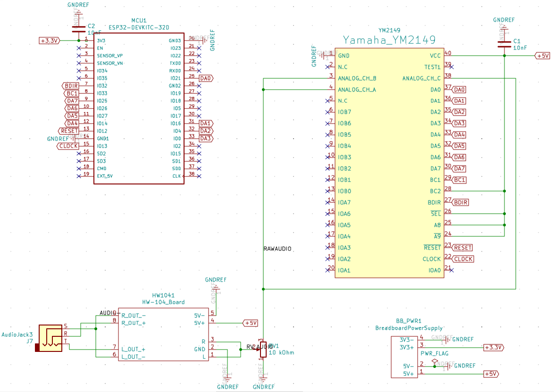
Task: Select the DA3 label on ESP32 IO0
Action: tap(206, 138)
